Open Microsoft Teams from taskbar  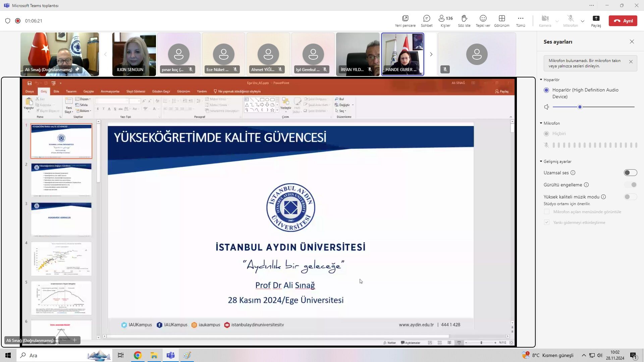(171, 355)
